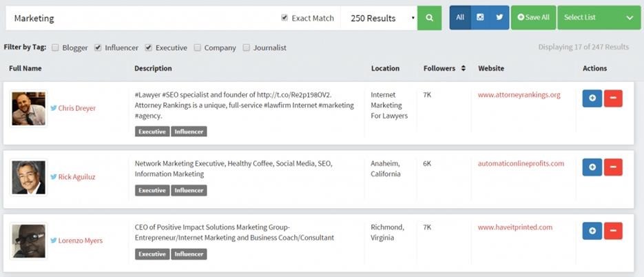Enable the Journalist tag filter
644x277 pixels.
(247, 48)
